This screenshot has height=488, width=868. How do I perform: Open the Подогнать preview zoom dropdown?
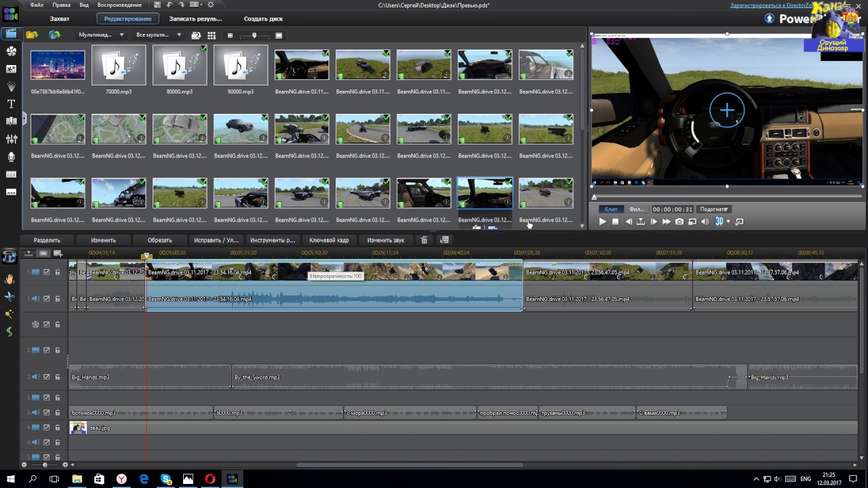pyautogui.click(x=714, y=209)
